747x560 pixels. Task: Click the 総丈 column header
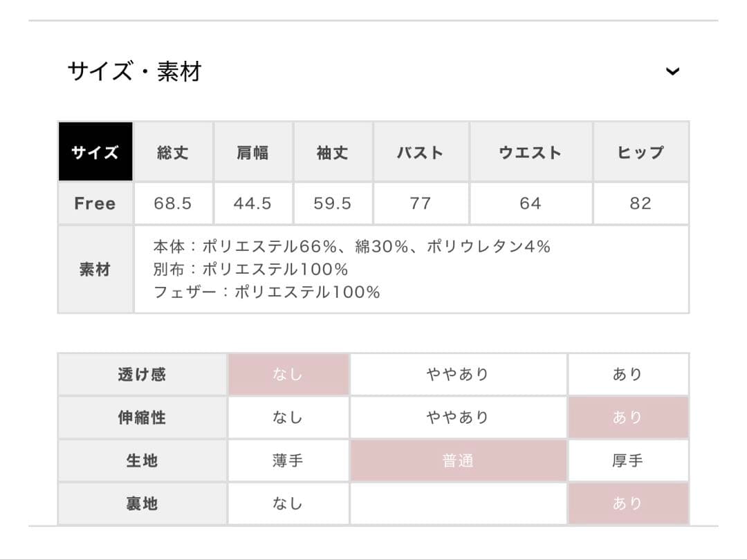pos(173,152)
